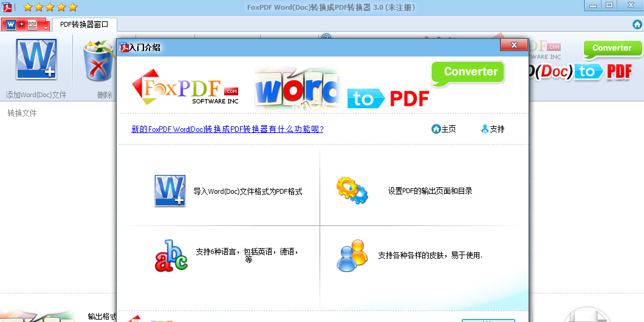Image resolution: width=644 pixels, height=322 pixels.
Task: Click the delete trash bin icon
Action: click(x=99, y=61)
